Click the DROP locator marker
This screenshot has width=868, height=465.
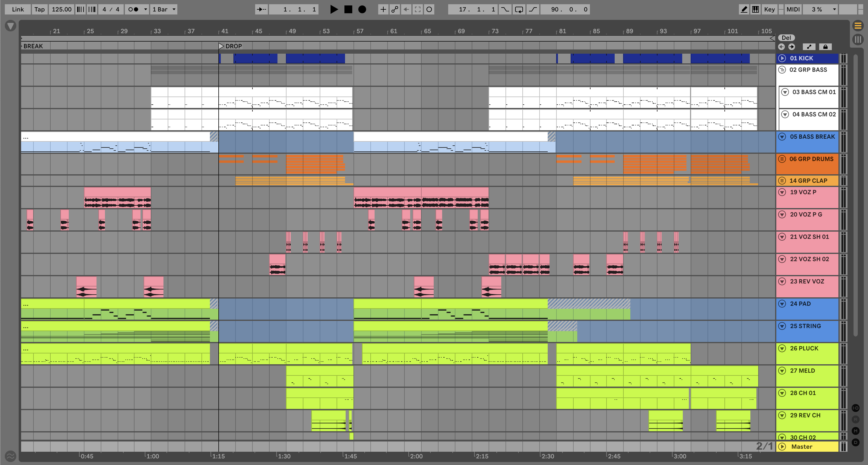[221, 46]
